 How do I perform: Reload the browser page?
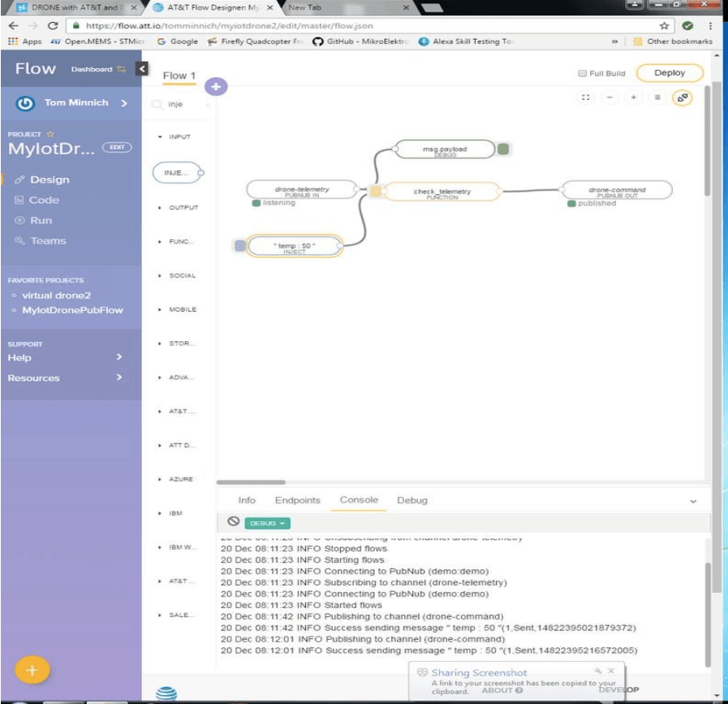(x=53, y=26)
